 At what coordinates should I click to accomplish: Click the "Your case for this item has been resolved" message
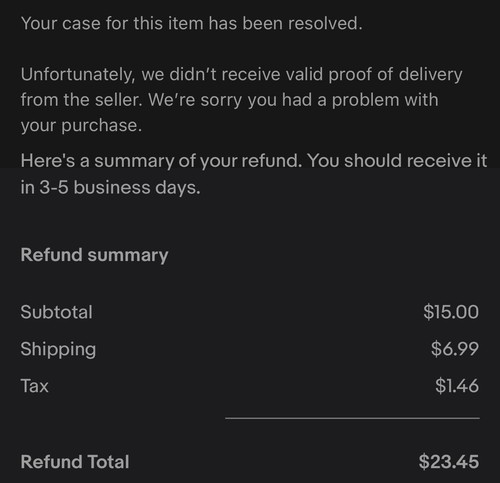click(191, 24)
